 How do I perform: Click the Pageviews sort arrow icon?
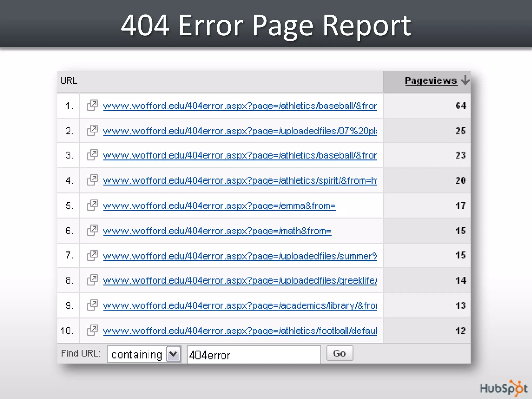point(465,80)
